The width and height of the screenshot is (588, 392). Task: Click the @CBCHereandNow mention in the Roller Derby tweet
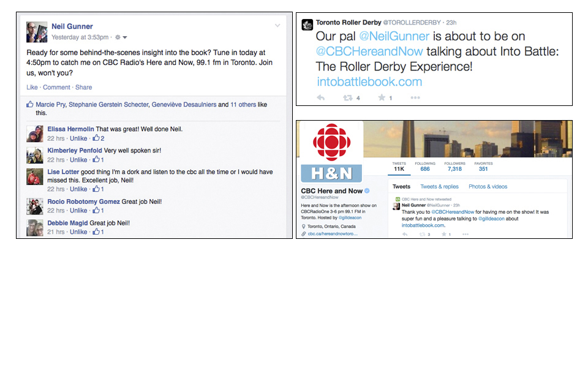(x=369, y=51)
